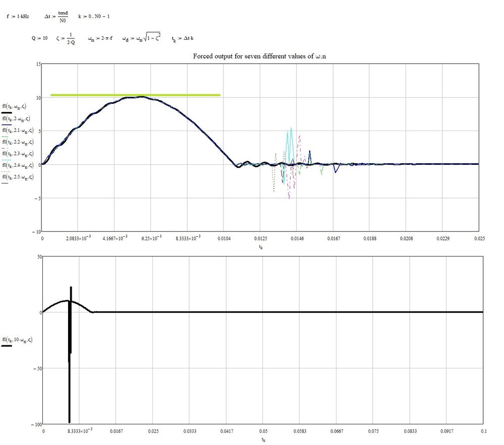Click the tk axis label under the top plot
The image size is (504, 445).
(x=261, y=247)
